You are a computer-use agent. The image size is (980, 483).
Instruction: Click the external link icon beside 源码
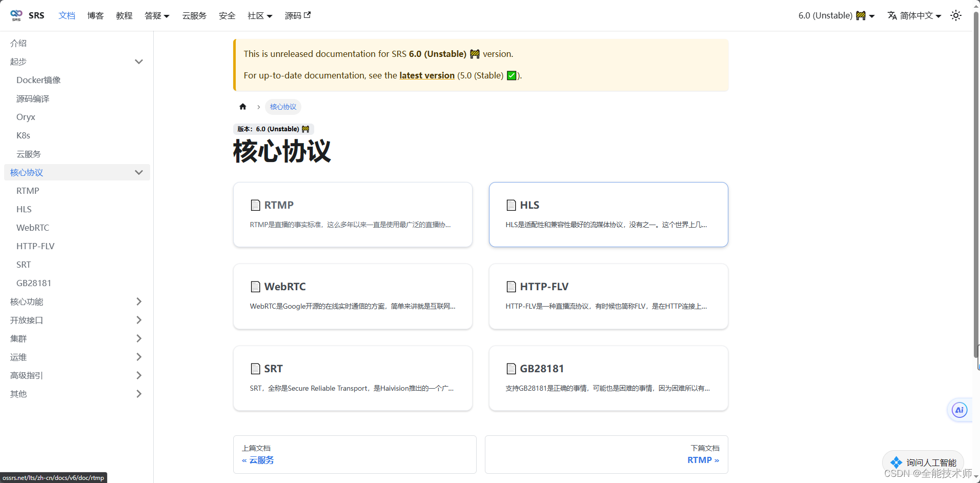point(307,15)
